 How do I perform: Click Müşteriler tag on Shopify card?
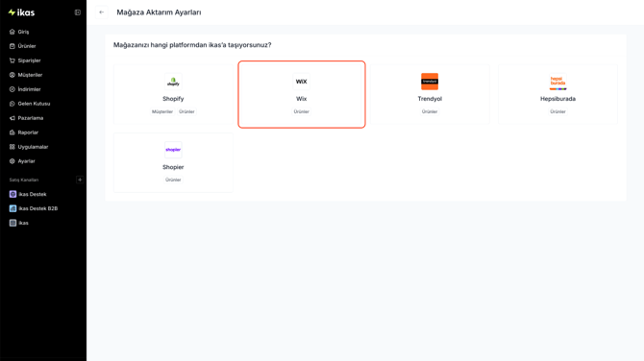coord(162,111)
